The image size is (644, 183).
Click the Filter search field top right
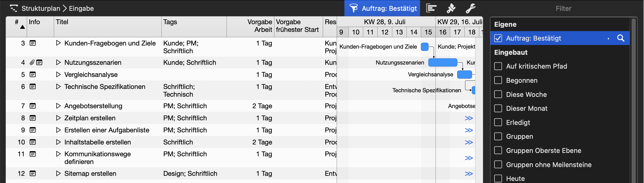coord(564,8)
